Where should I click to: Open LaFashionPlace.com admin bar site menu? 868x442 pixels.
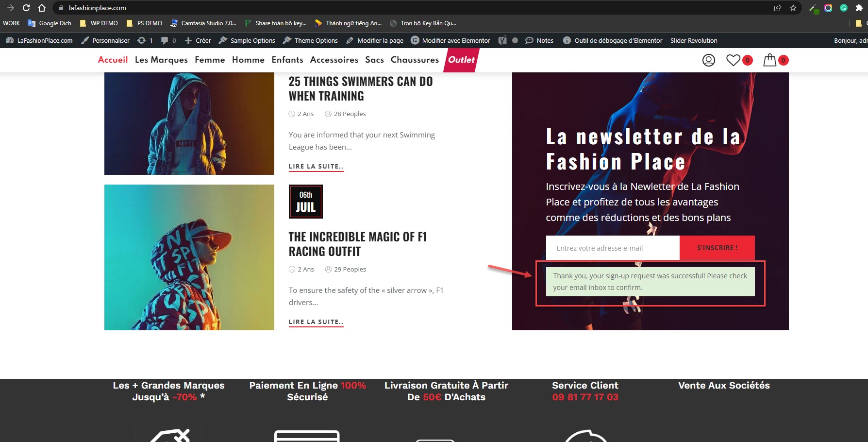(39, 40)
